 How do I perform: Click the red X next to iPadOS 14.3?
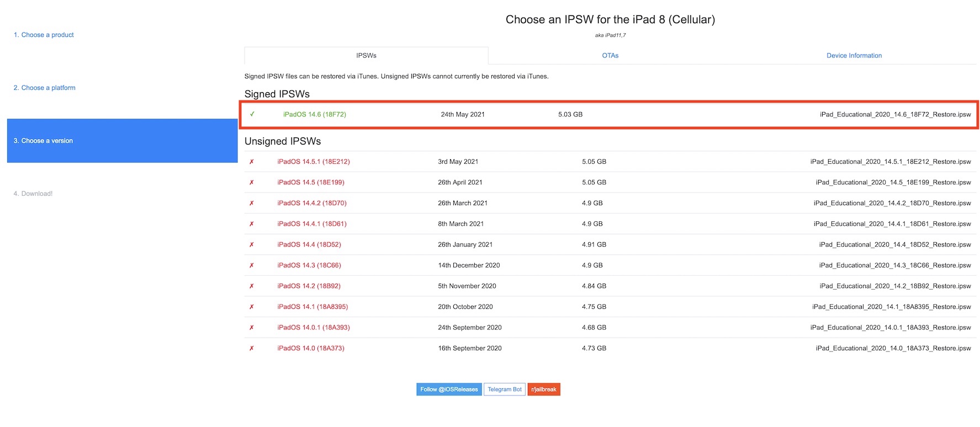point(252,265)
